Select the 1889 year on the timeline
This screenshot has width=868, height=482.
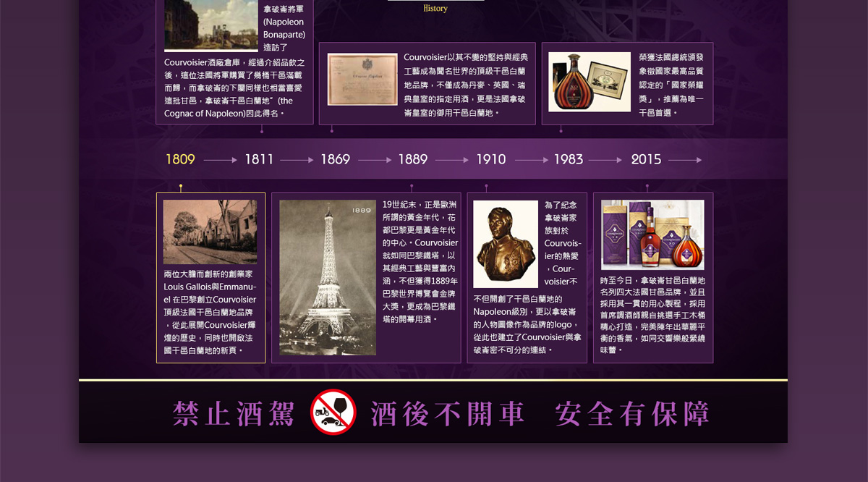point(413,159)
